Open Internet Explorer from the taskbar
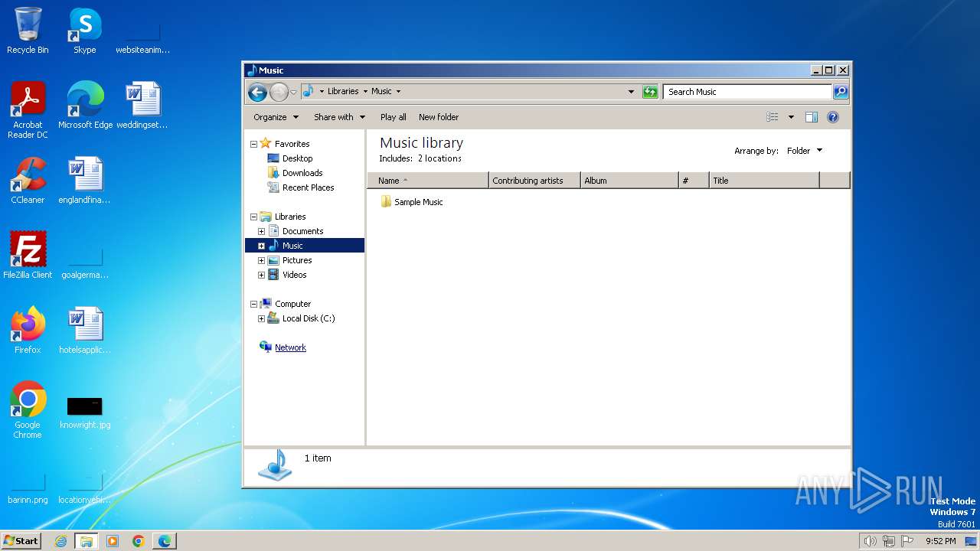Screen dimensions: 980x551 coord(61,541)
